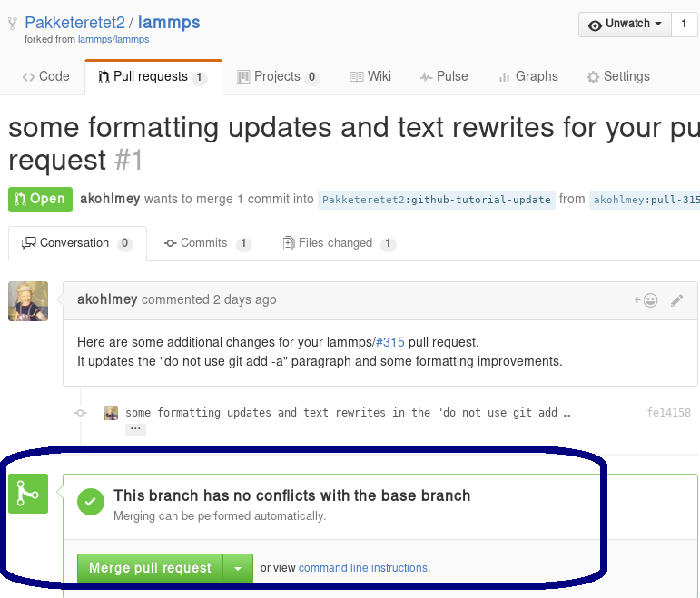This screenshot has width=700, height=598.
Task: Click the green checkmark status icon
Action: tap(91, 501)
